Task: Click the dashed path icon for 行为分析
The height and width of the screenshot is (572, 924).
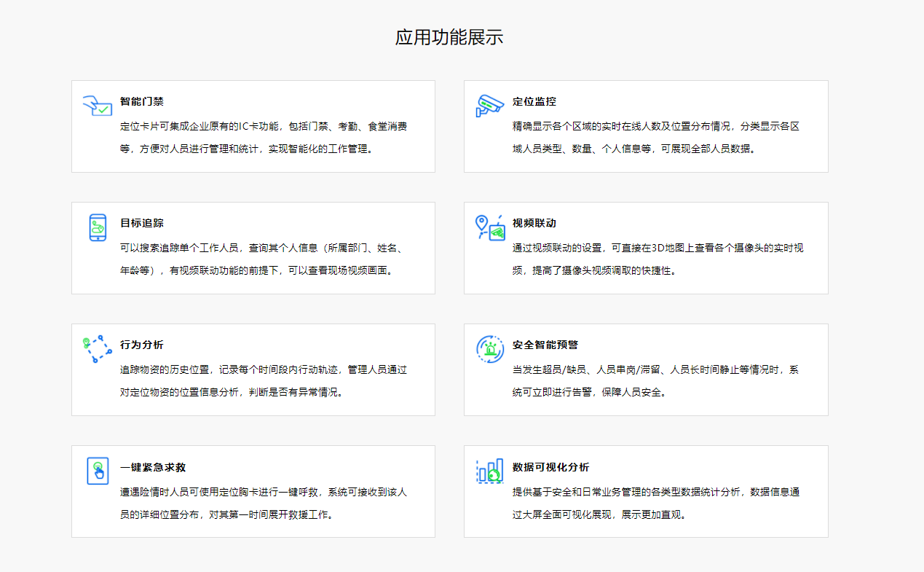Action: tap(97, 349)
